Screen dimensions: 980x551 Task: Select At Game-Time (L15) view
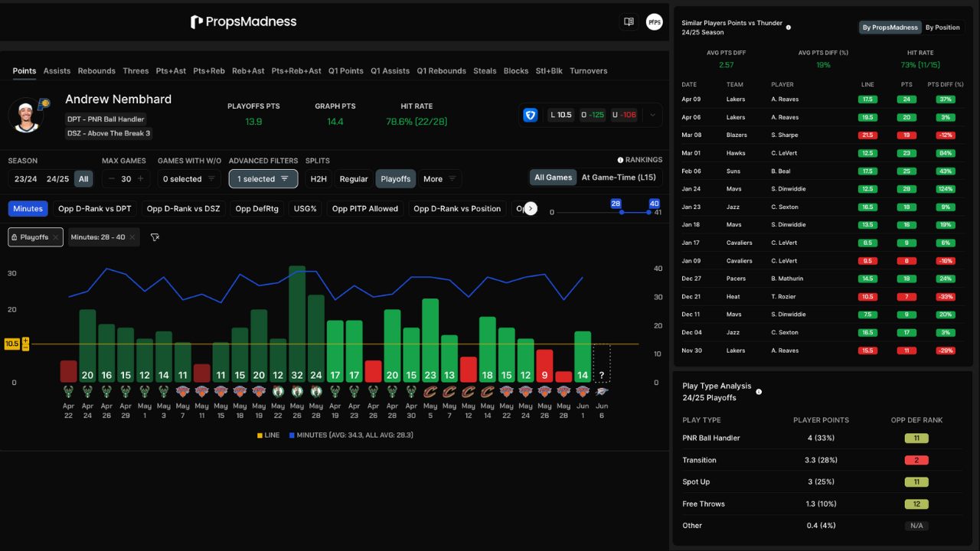point(619,178)
